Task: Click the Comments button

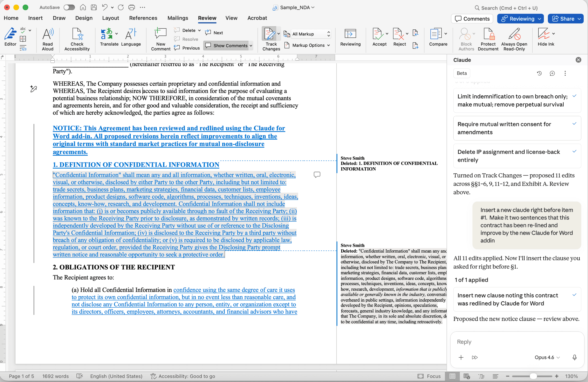Action: pos(472,19)
